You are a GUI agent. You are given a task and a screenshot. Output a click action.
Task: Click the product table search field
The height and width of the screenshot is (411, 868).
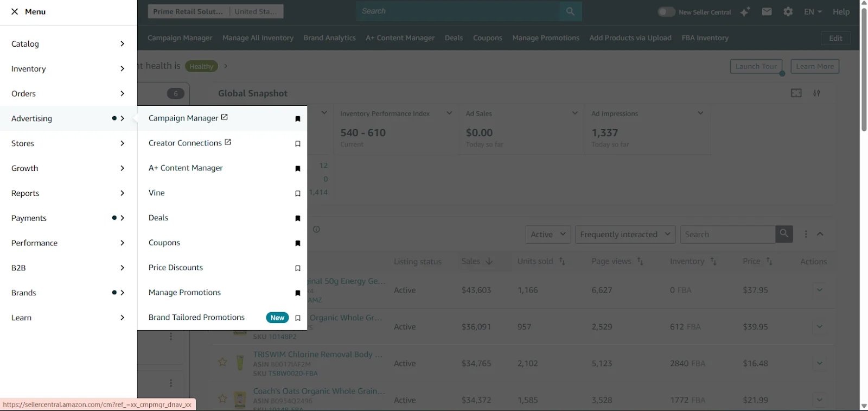point(727,235)
